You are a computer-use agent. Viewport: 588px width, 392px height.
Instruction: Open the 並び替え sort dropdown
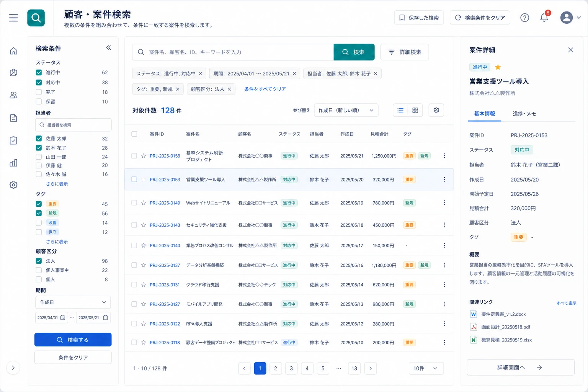point(346,110)
